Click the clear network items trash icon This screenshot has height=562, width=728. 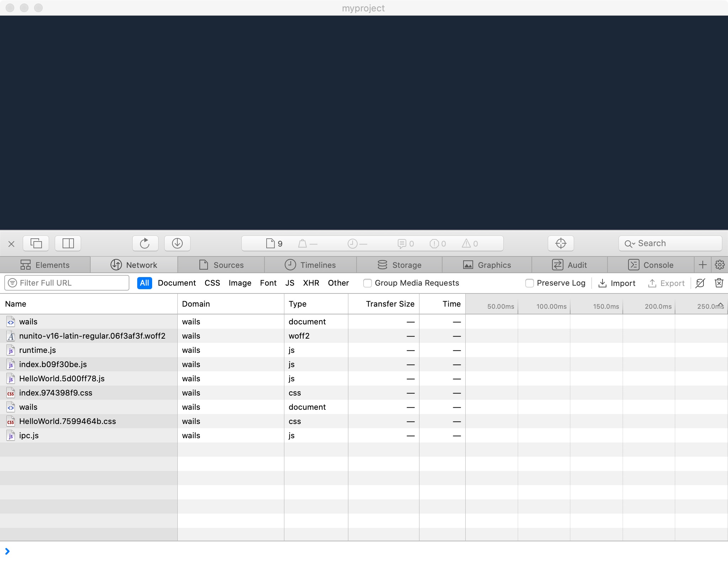(719, 283)
